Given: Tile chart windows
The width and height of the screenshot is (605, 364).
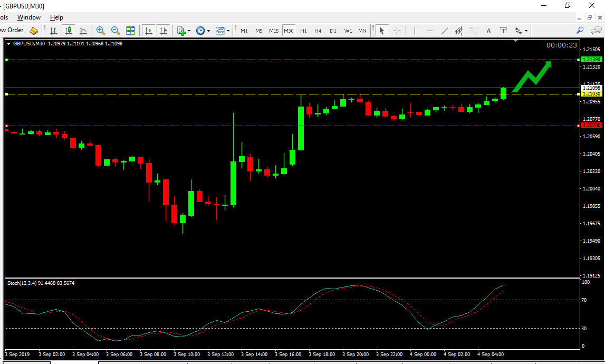Looking at the screenshot, I should 130,31.
